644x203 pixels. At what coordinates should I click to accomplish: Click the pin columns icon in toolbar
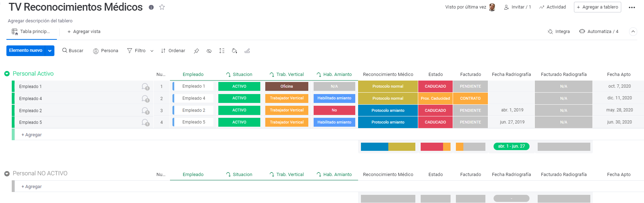[x=196, y=51]
